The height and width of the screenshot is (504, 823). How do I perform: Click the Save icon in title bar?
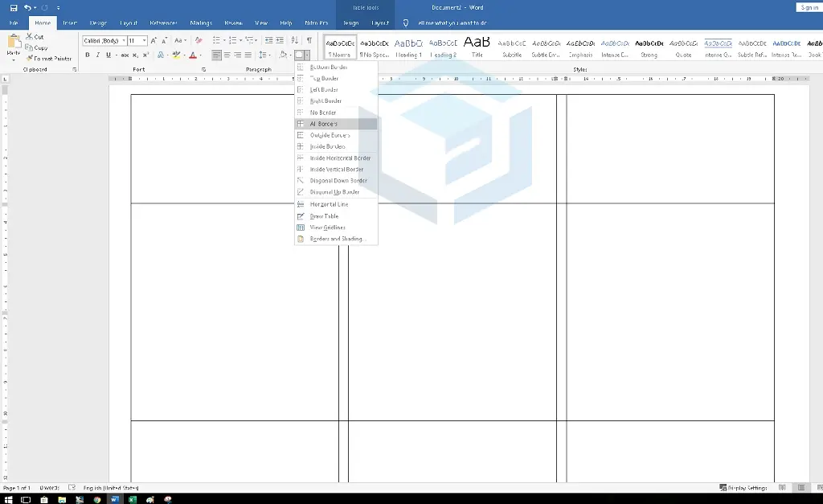14,8
